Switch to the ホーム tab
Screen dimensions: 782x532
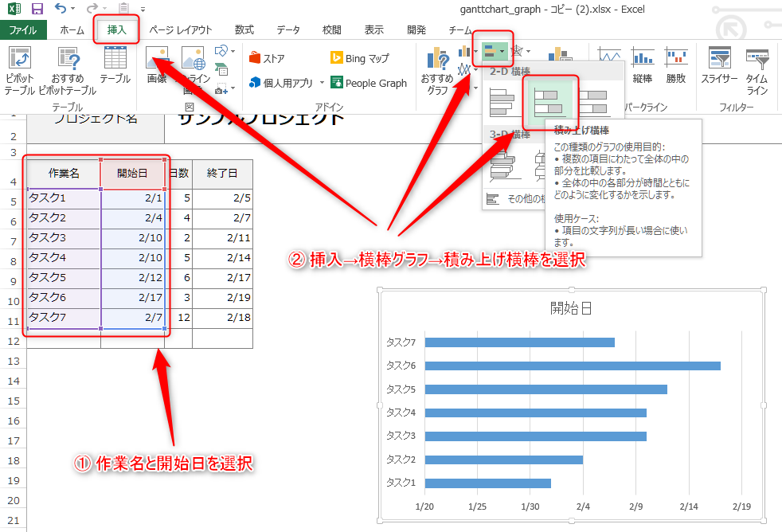[72, 29]
